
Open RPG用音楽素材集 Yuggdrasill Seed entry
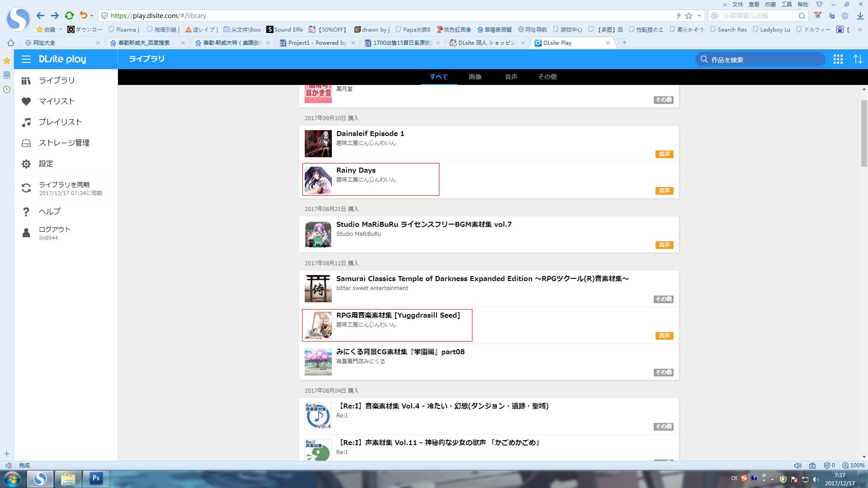pos(489,325)
